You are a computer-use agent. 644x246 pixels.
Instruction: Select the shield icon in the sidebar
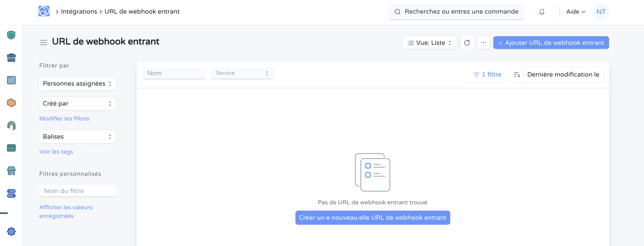click(11, 35)
